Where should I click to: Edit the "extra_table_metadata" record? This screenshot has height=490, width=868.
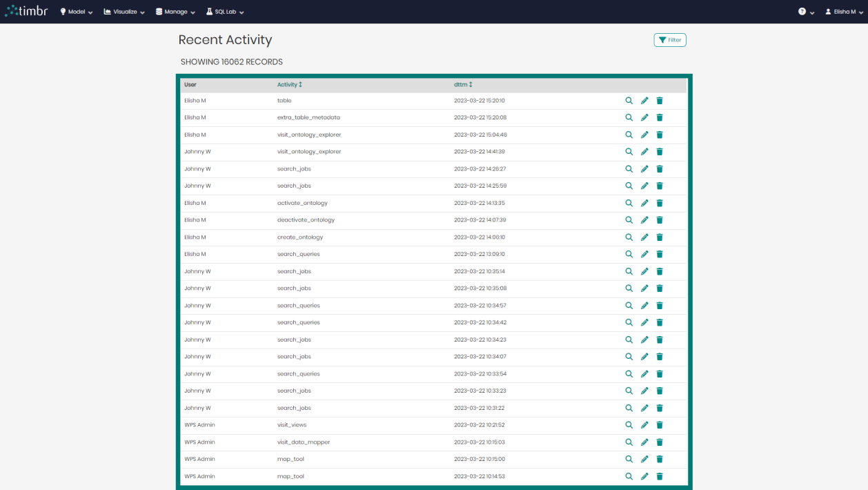point(644,117)
